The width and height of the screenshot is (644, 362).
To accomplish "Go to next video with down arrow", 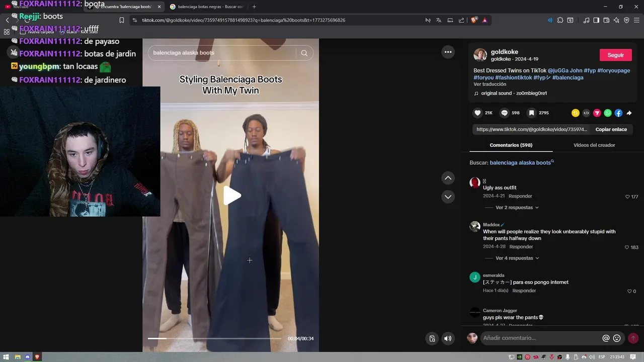I will (x=448, y=197).
